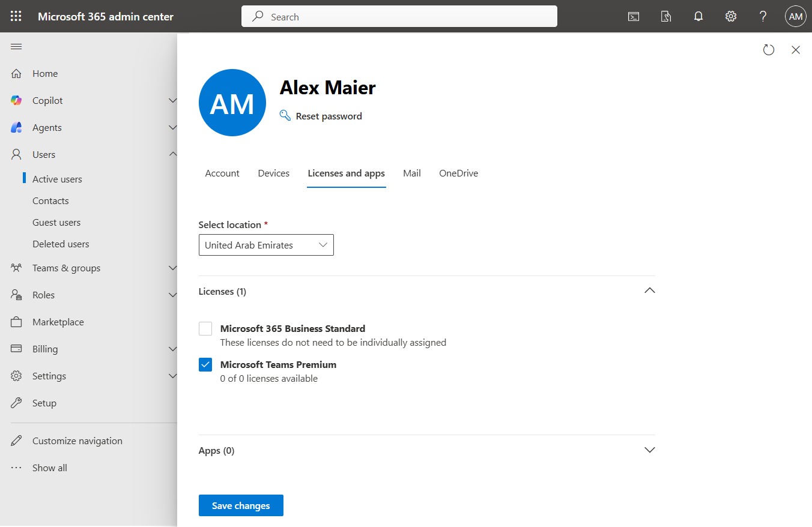Open the AM account manager avatar
Viewport: 812px width, 527px height.
(796, 17)
